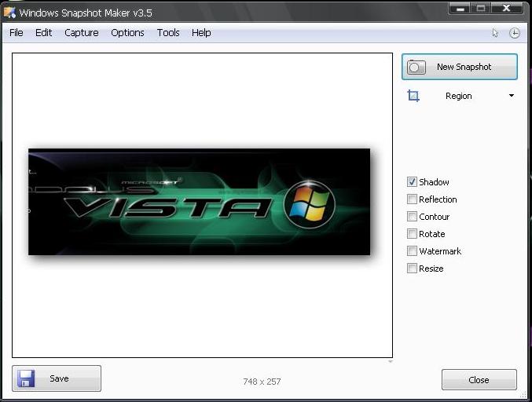Tick the Rotate checkbox
The width and height of the screenshot is (532, 402).
click(x=412, y=234)
